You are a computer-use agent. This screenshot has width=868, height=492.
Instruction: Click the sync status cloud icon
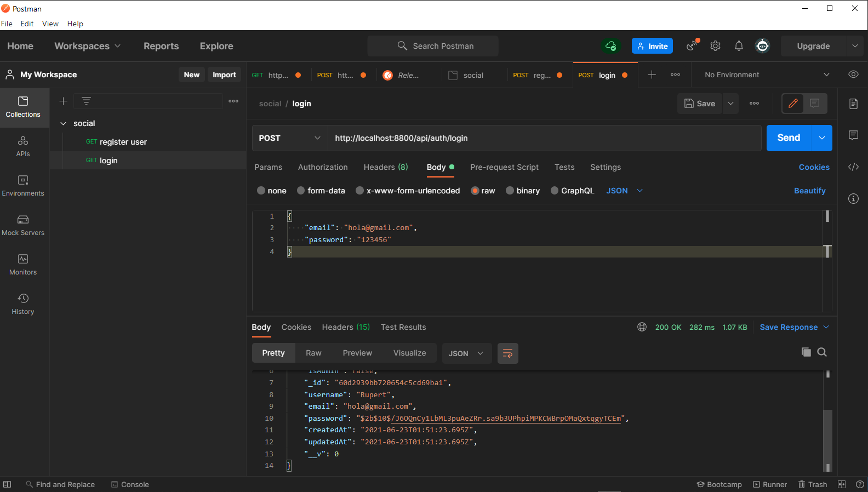coord(610,46)
